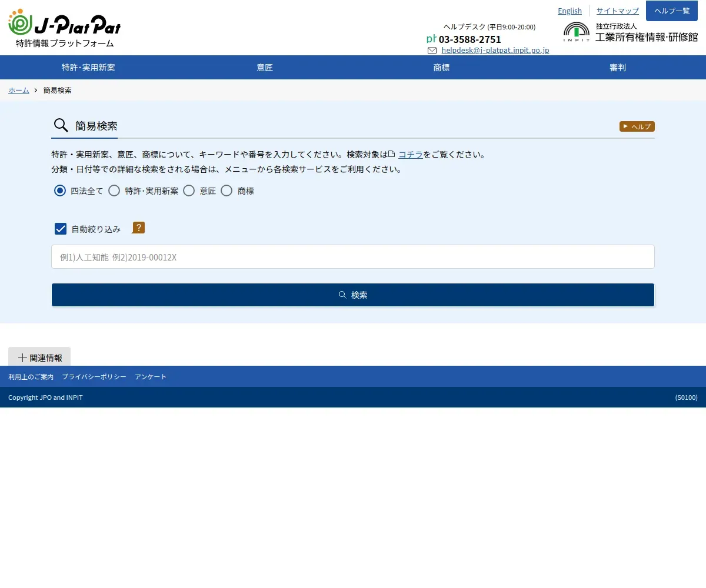Viewport: 706px width, 588px height.
Task: Select the 意匠 radio button
Action: [x=189, y=191]
